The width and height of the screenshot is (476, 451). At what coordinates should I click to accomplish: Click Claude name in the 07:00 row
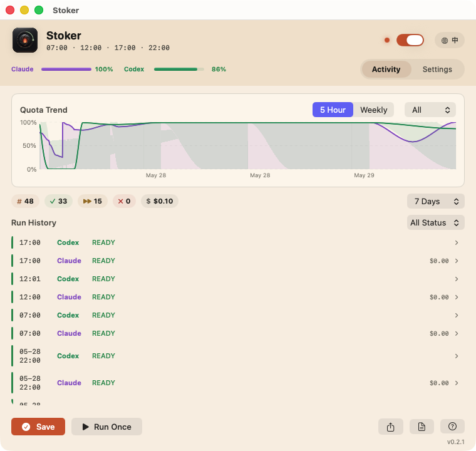pyautogui.click(x=69, y=333)
